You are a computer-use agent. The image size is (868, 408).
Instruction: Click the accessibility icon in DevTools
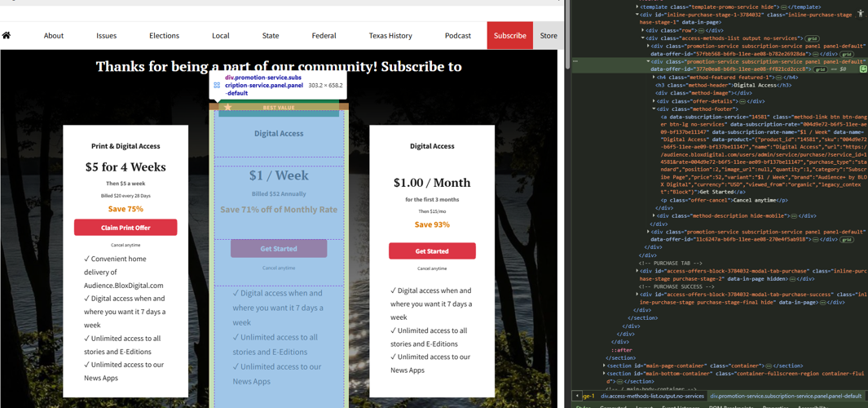[x=861, y=14]
